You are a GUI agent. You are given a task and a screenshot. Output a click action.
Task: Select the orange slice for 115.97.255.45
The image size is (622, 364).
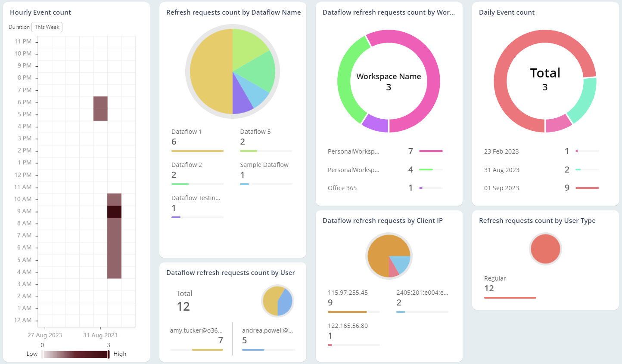[379, 250]
